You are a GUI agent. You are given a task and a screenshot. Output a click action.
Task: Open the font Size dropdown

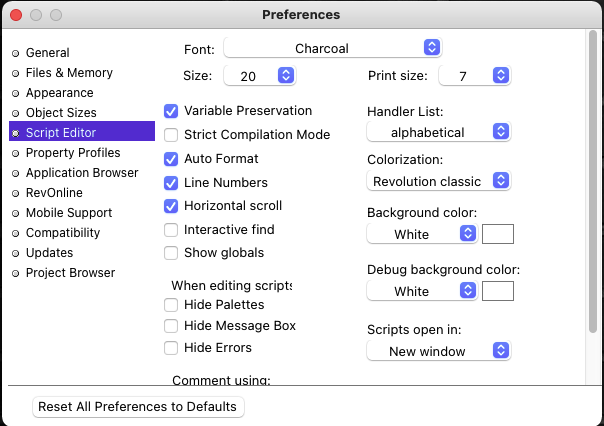point(260,76)
